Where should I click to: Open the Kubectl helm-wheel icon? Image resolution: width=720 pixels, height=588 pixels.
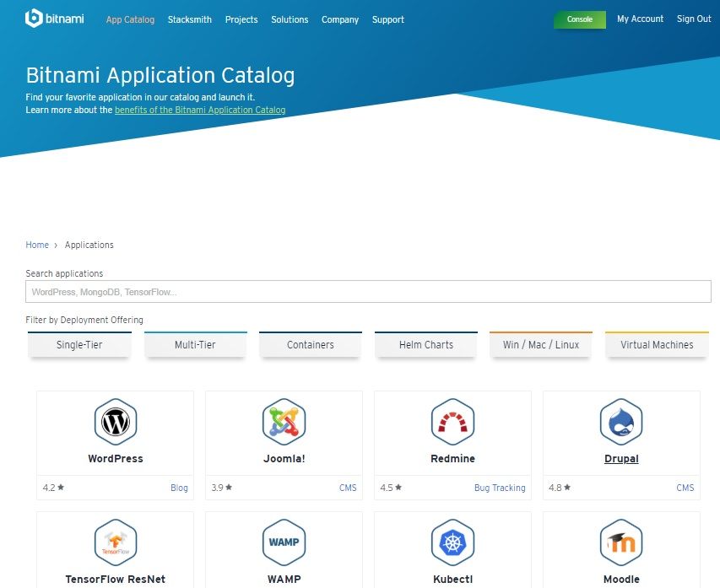pyautogui.click(x=452, y=542)
